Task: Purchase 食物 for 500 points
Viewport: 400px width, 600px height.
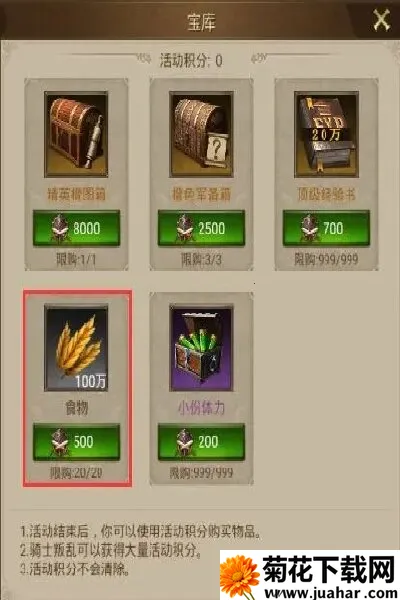Action: tap(77, 442)
